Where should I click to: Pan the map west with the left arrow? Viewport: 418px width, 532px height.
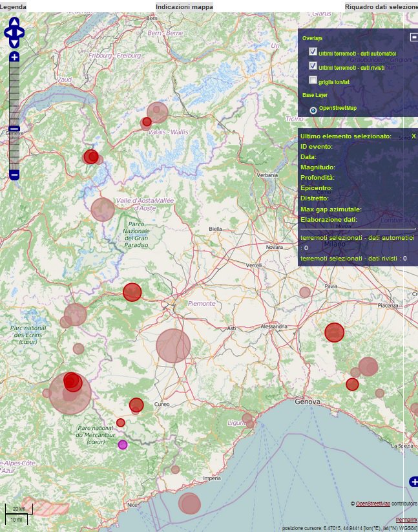pyautogui.click(x=8, y=33)
